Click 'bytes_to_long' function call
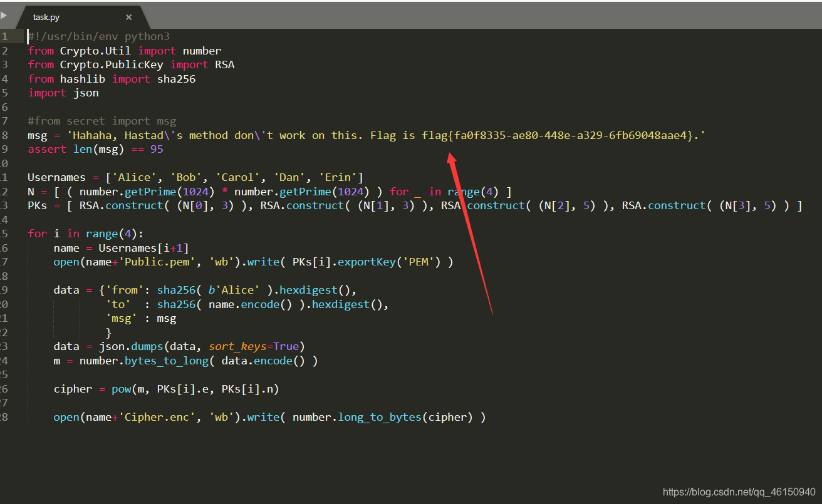Image resolution: width=822 pixels, height=504 pixels. coord(166,361)
